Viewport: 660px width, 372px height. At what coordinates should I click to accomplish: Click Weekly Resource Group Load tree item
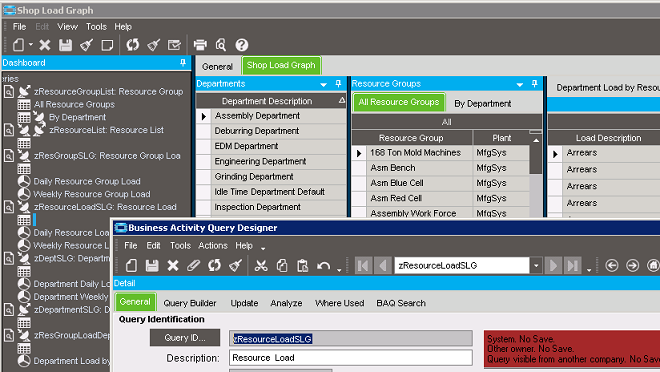[92, 194]
